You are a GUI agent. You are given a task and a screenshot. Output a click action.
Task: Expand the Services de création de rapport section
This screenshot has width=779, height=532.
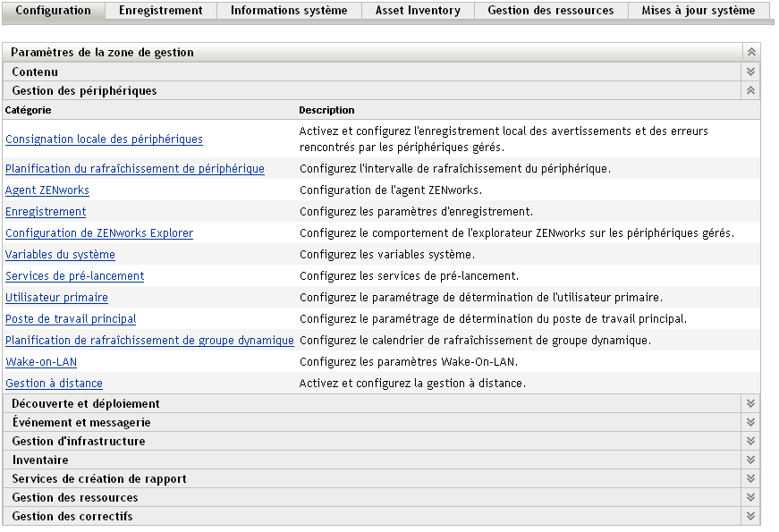pos(750,478)
